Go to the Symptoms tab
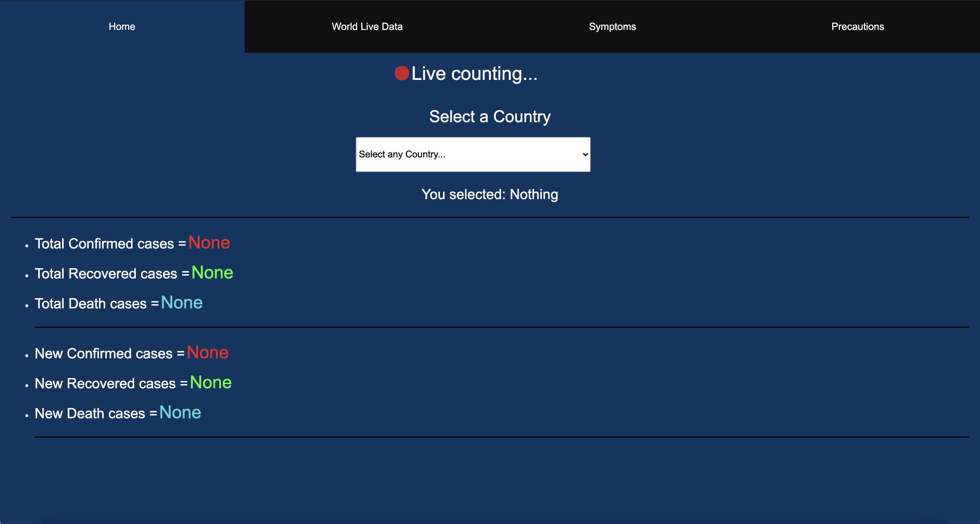 coord(612,27)
